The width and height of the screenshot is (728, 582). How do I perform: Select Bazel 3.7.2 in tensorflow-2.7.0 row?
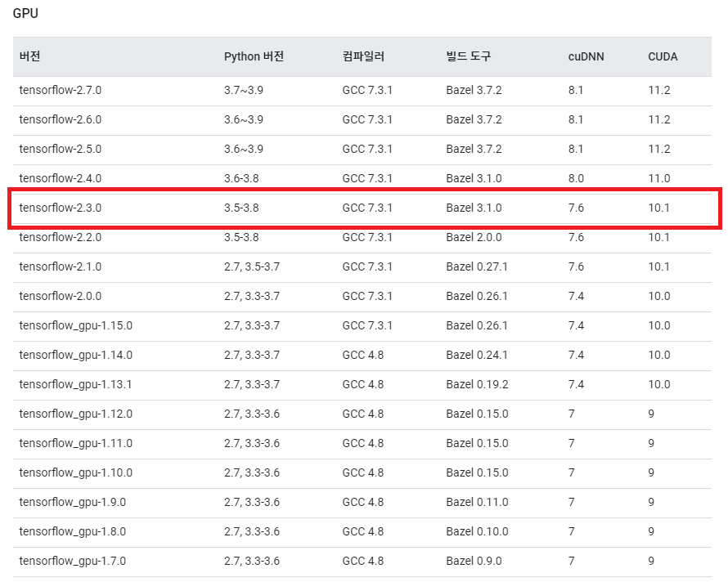474,90
